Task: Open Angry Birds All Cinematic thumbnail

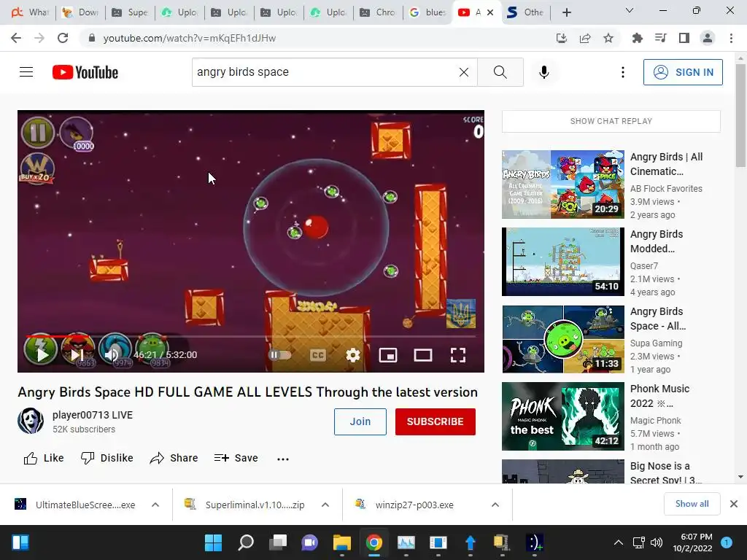Action: click(563, 184)
